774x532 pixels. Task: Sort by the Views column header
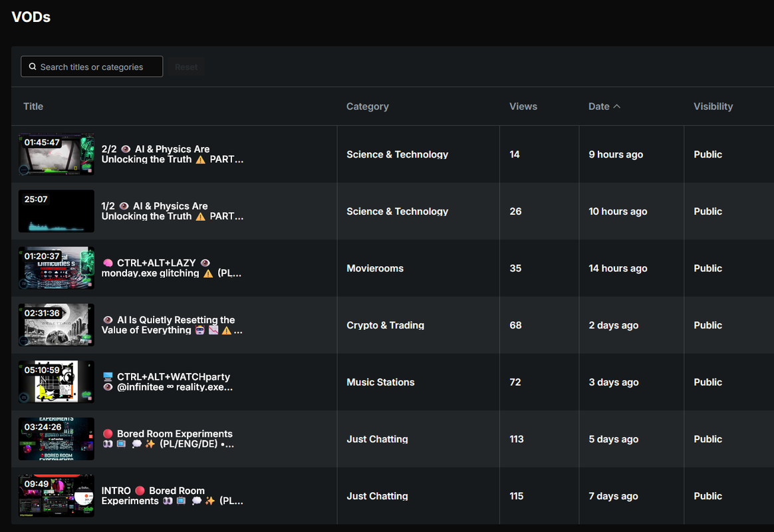523,106
